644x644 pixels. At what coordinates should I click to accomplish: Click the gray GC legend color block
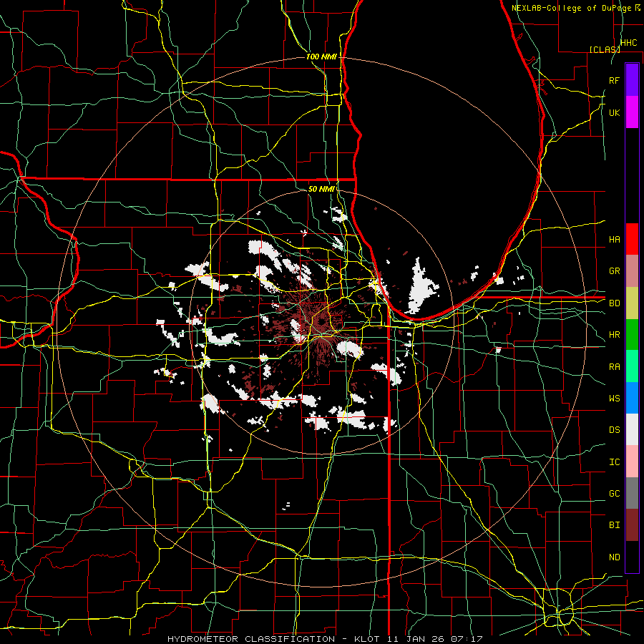click(632, 493)
